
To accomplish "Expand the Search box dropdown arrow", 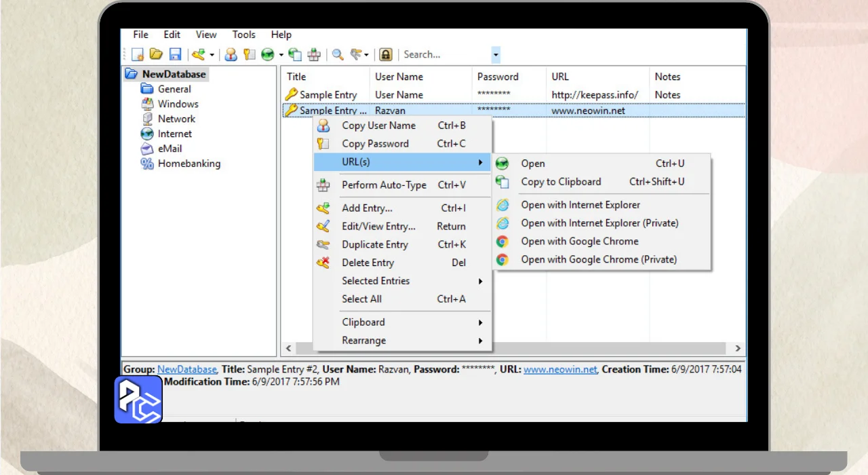I will click(x=496, y=55).
